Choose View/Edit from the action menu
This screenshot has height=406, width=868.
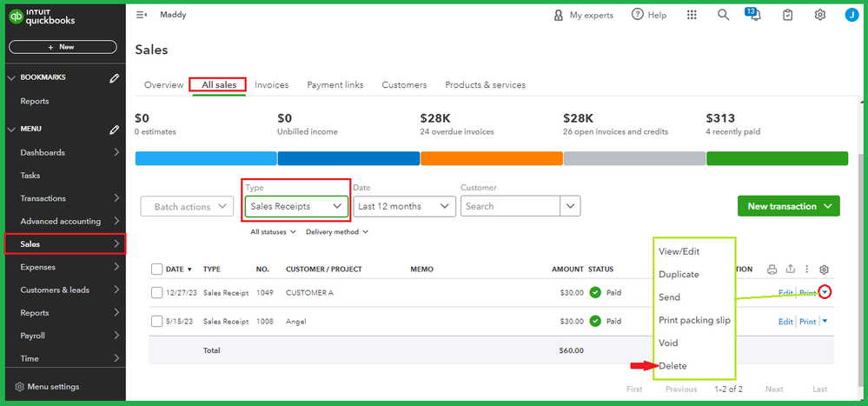tap(679, 251)
